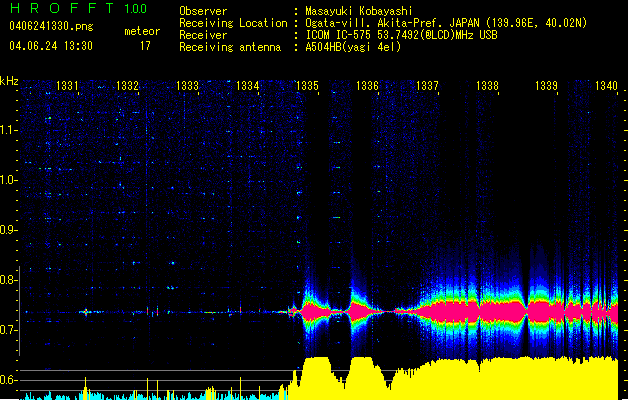Click the 1334 time marker
This screenshot has height=400, width=629.
[248, 86]
